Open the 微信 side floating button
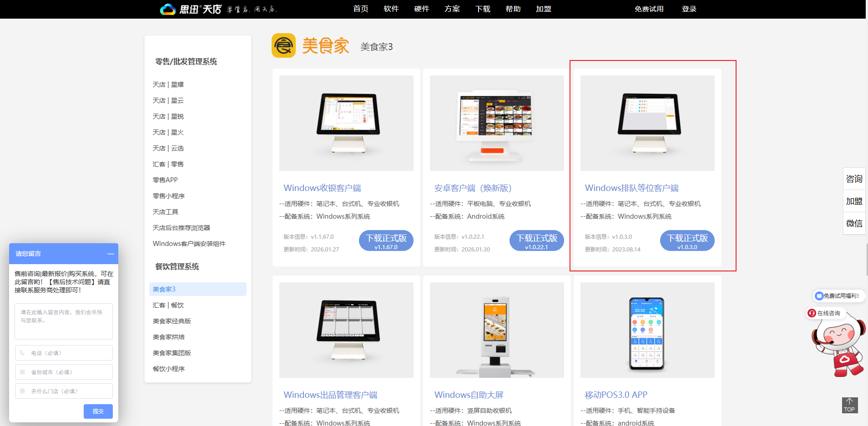The height and width of the screenshot is (426, 868). [x=854, y=223]
